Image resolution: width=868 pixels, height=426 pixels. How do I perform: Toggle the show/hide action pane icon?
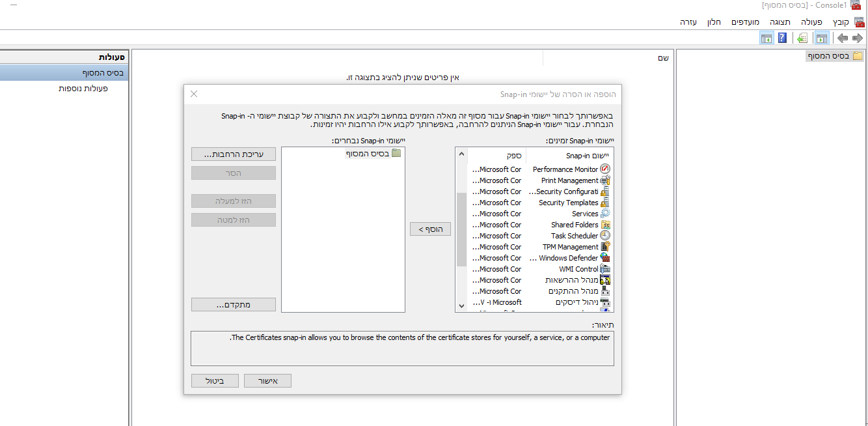pos(766,38)
